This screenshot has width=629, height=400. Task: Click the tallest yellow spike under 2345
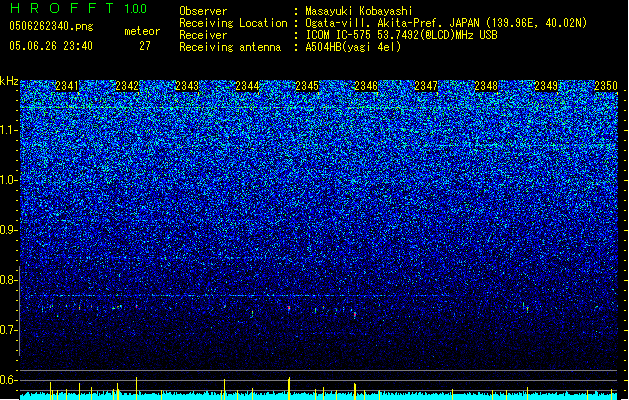pos(289,388)
